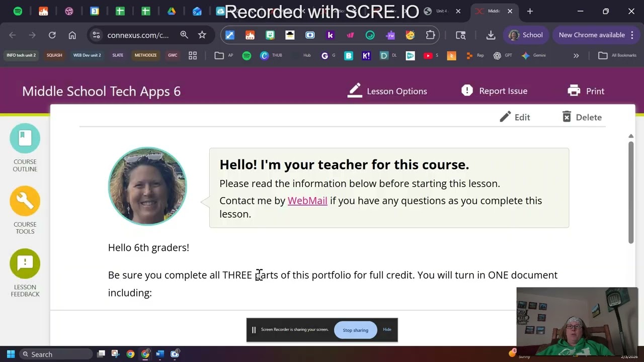This screenshot has height=362, width=644.
Task: Open Chrome from the taskbar
Action: [x=130, y=354]
